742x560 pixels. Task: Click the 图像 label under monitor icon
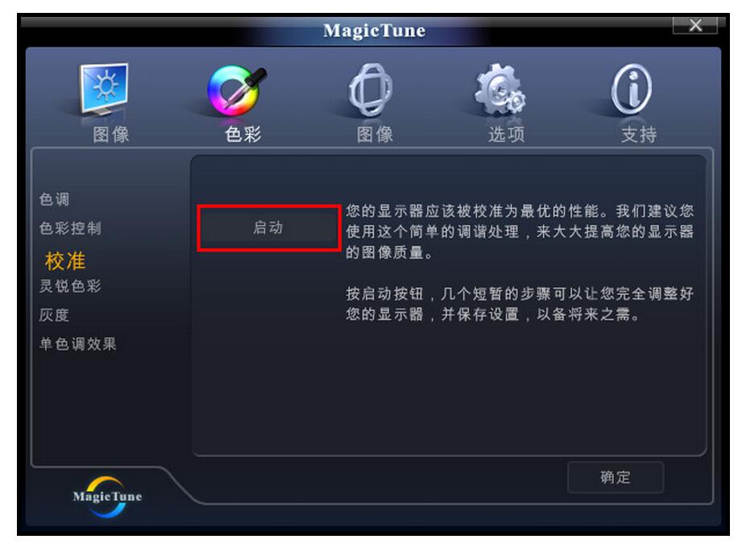click(x=111, y=135)
